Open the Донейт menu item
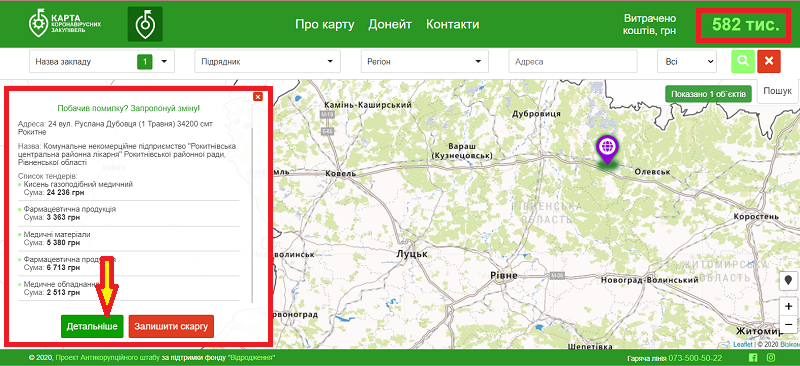The height and width of the screenshot is (366, 800). pyautogui.click(x=390, y=24)
